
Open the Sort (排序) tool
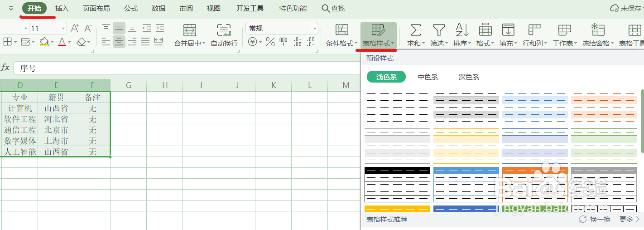[x=462, y=36]
